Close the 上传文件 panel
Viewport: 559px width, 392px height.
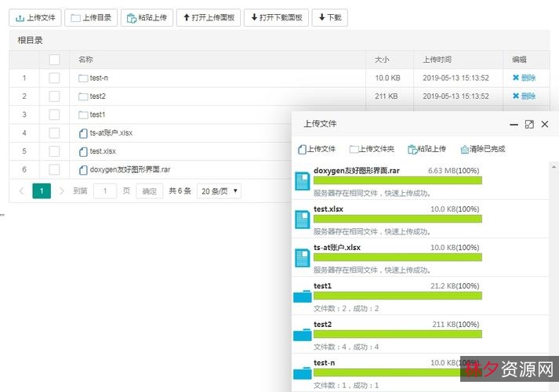pos(545,124)
